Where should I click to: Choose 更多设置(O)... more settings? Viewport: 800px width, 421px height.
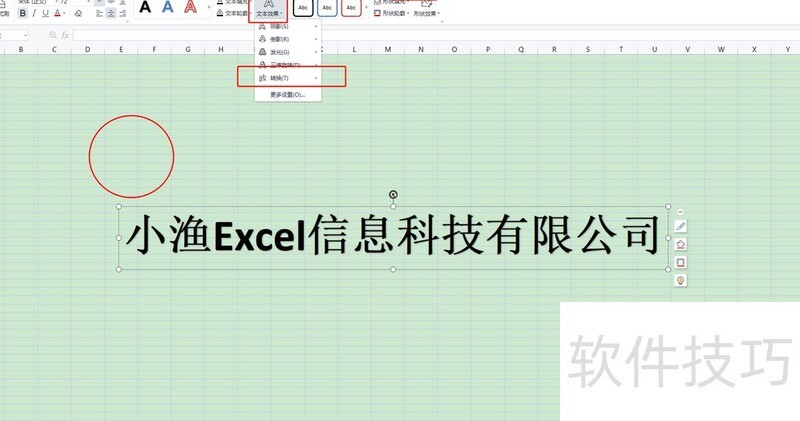[287, 95]
